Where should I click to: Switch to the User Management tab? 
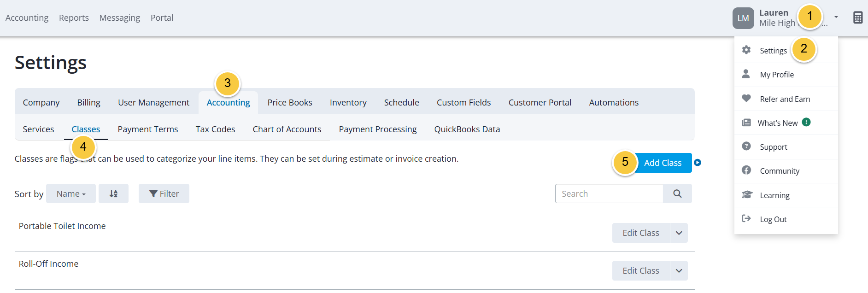coord(153,102)
